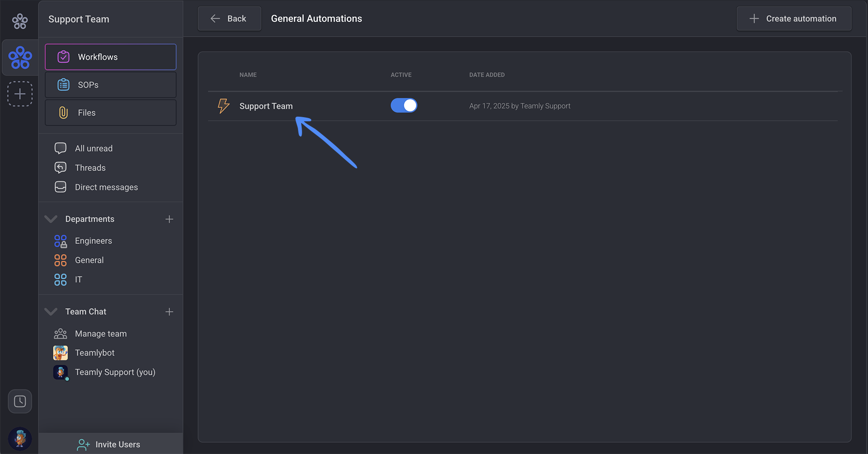Open the clock history icon
The width and height of the screenshot is (868, 454).
point(20,401)
